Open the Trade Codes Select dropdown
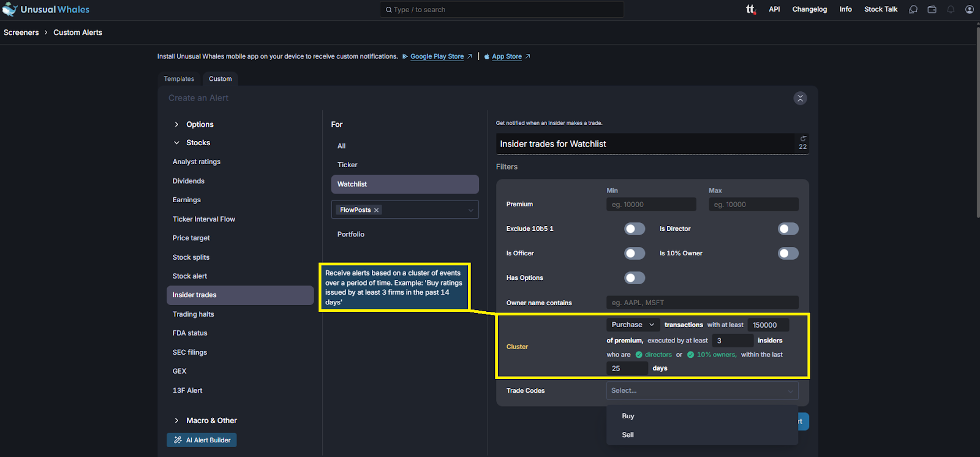The width and height of the screenshot is (980, 457). pyautogui.click(x=703, y=390)
